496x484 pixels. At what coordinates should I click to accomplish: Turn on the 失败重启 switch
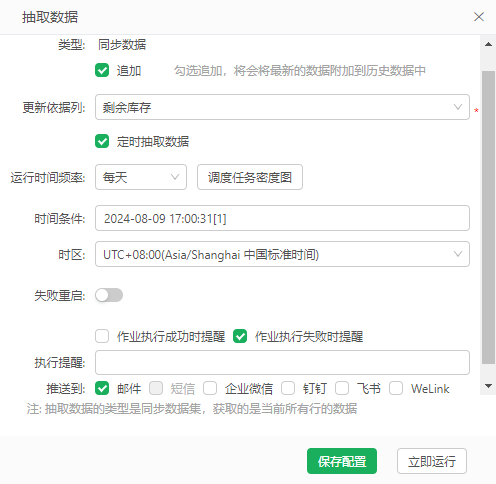tap(109, 295)
